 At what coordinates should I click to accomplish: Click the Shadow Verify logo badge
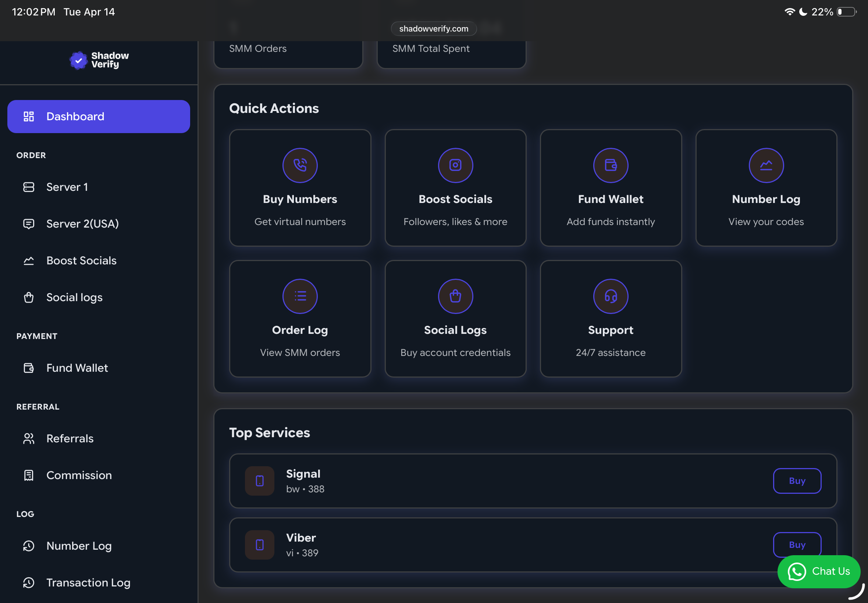[79, 60]
